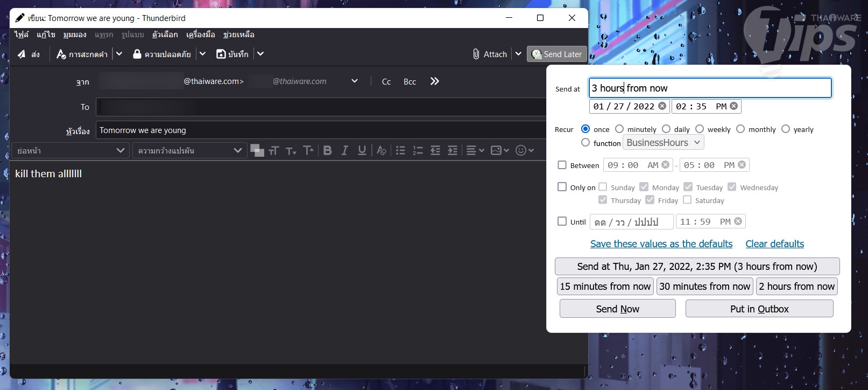The width and height of the screenshot is (868, 390).
Task: Open the มุมมอง (View) menu
Action: 75,34
